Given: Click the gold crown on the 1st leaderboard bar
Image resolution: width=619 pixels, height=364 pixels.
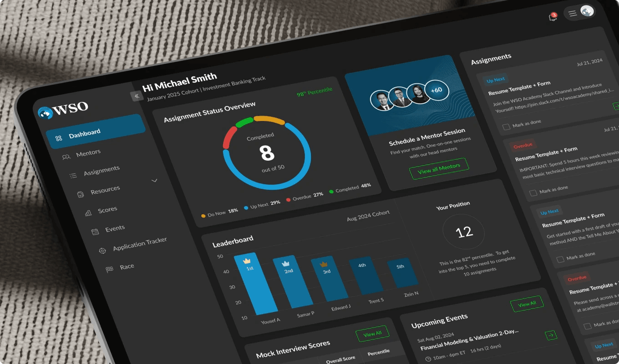Looking at the screenshot, I should (247, 261).
